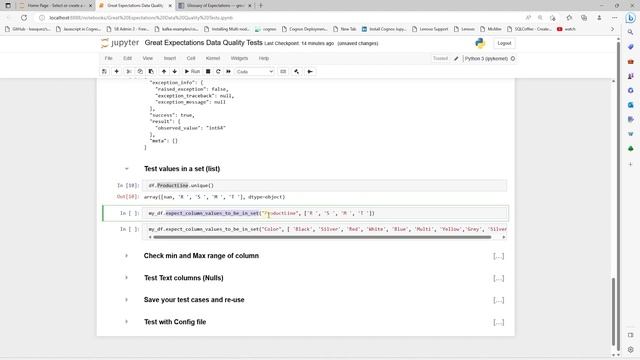Open the cell type Code dropdown
This screenshot has width=640, height=360.
(255, 71)
